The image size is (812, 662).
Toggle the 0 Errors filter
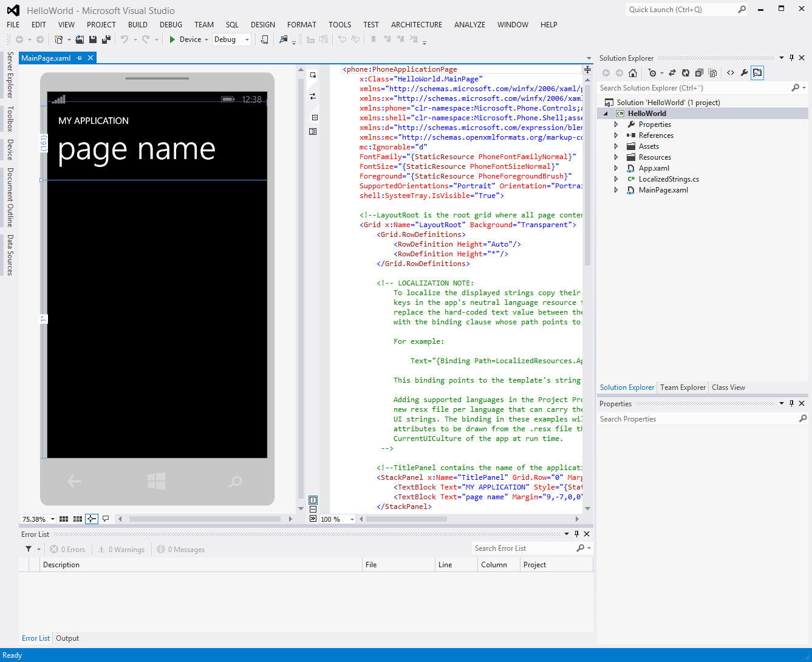pyautogui.click(x=67, y=549)
